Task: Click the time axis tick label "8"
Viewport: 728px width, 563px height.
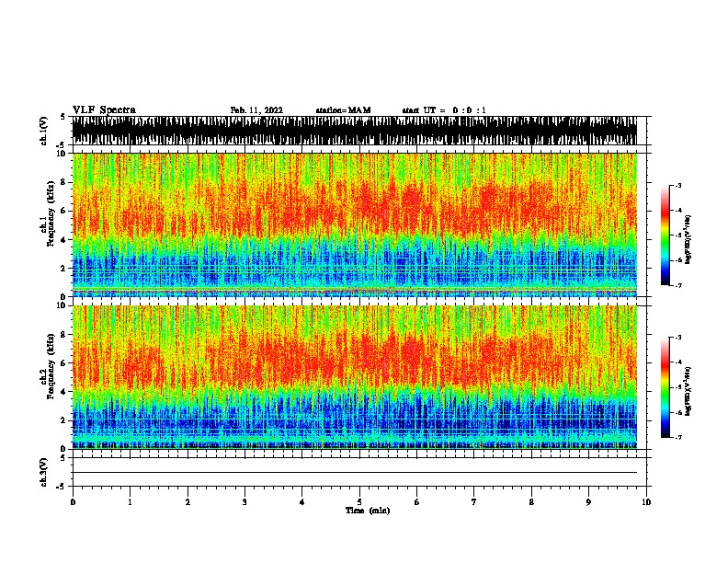Action: click(531, 502)
